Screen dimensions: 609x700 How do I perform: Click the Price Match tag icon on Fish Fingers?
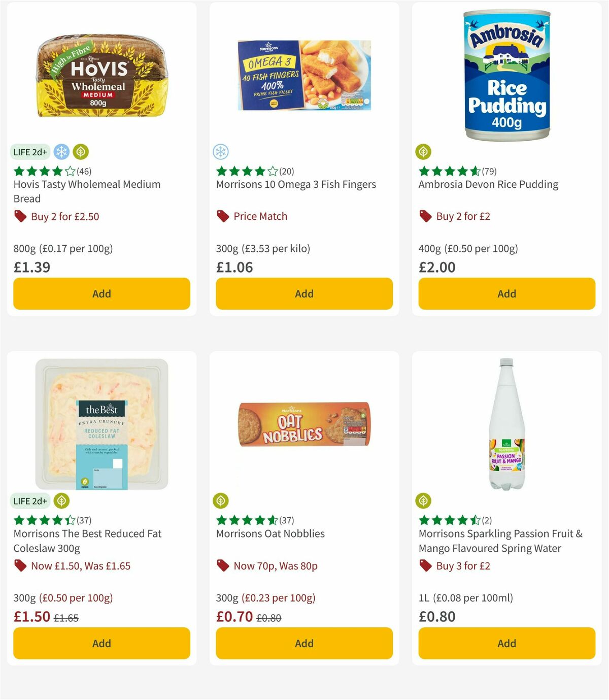click(222, 216)
